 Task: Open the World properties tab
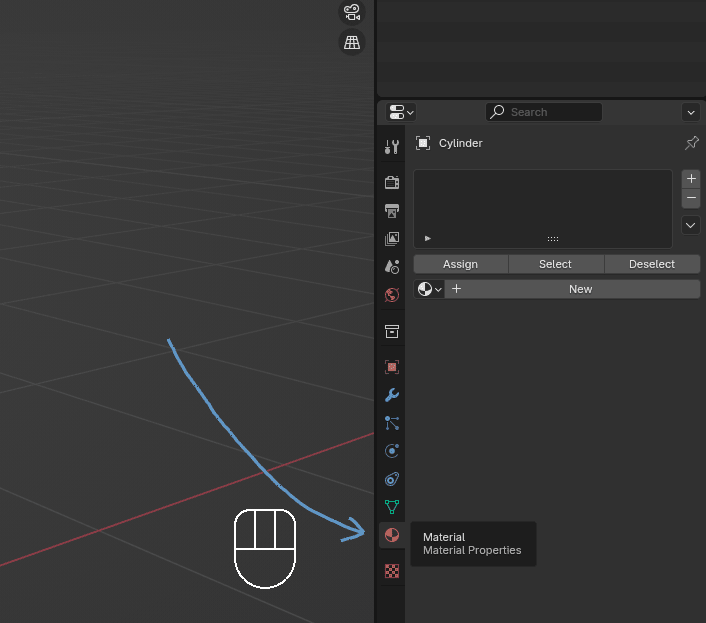pyautogui.click(x=392, y=295)
